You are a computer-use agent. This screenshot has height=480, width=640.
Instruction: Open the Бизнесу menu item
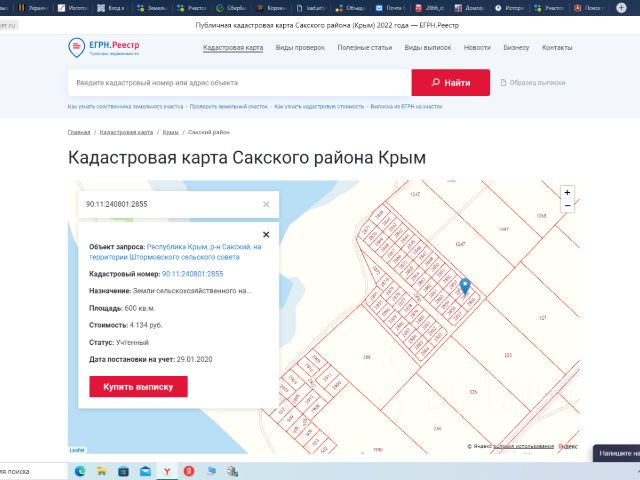[x=516, y=48]
